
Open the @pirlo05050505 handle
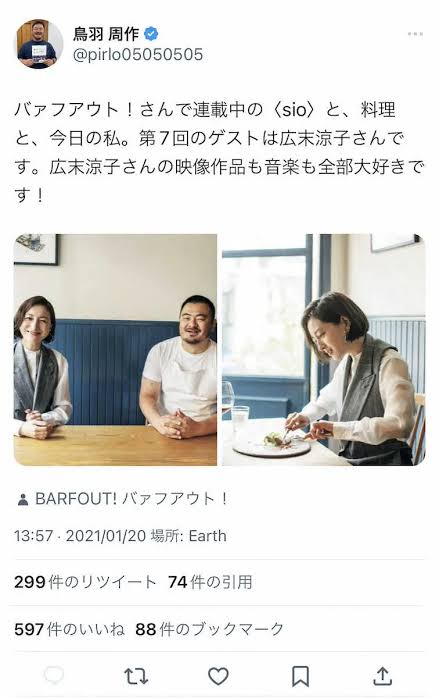[x=137, y=55]
